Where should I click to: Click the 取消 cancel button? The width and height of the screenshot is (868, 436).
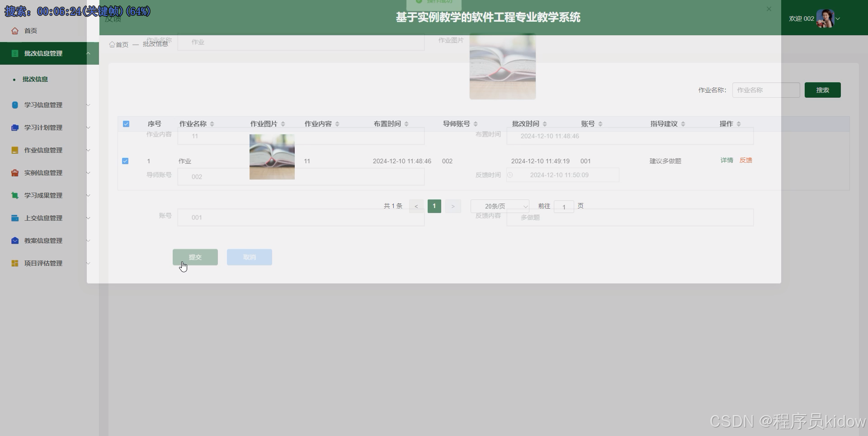point(250,257)
